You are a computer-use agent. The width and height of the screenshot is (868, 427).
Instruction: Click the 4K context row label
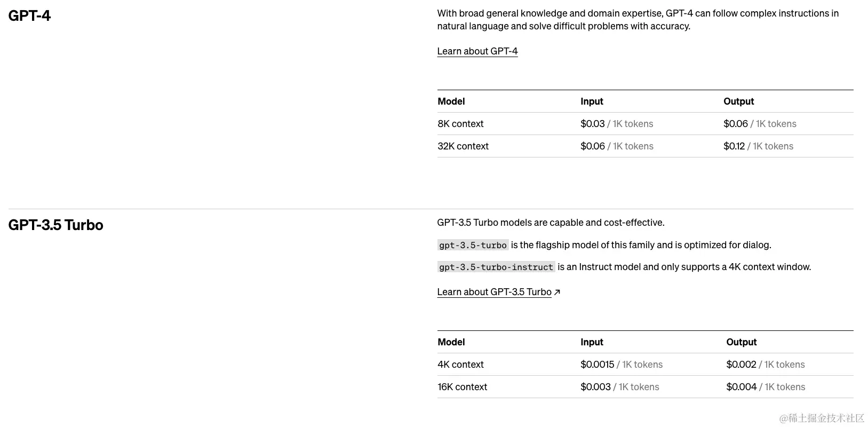[x=460, y=365]
